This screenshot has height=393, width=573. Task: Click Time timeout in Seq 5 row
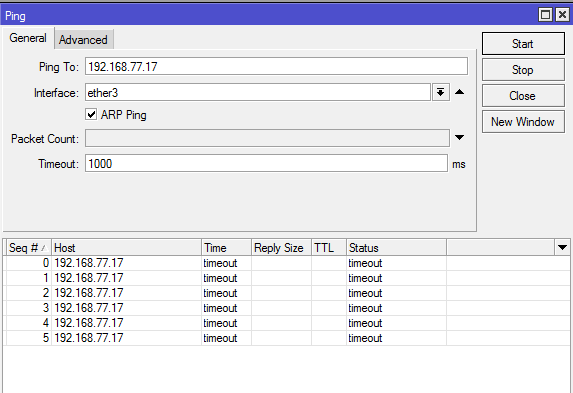pyautogui.click(x=220, y=338)
